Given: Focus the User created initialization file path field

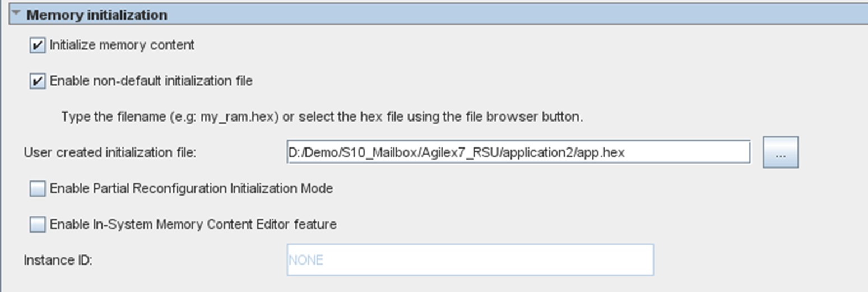Looking at the screenshot, I should 518,152.
